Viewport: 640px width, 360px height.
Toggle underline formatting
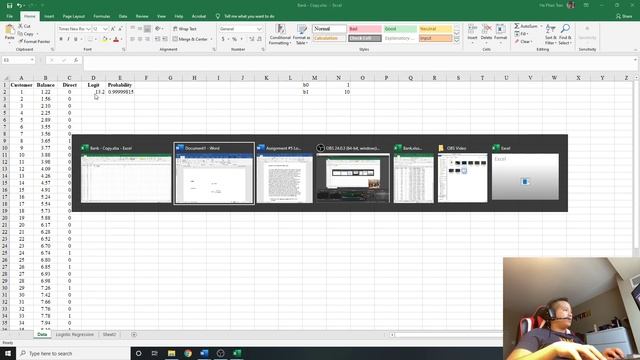point(76,39)
